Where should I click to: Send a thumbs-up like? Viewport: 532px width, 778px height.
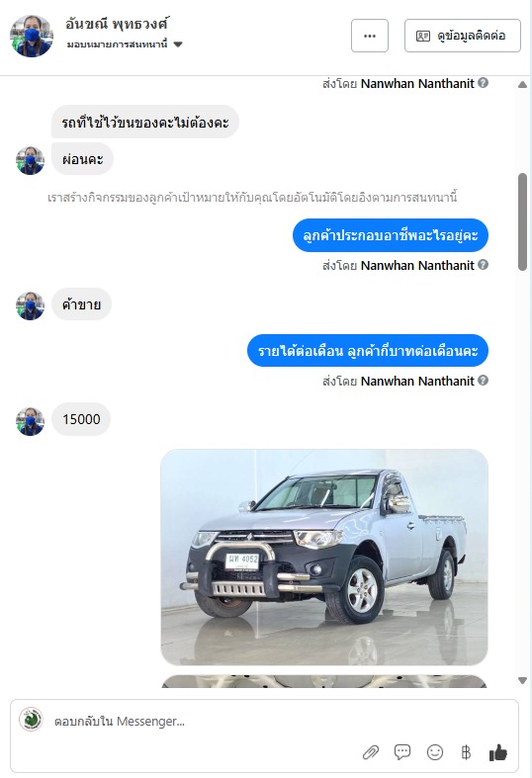(498, 752)
